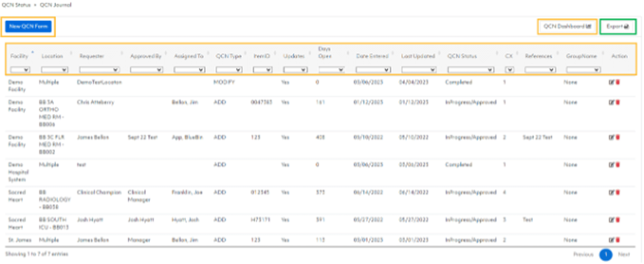Open the Days Open filter dropdown
Image resolution: width=644 pixels, height=264 pixels.
pyautogui.click(x=332, y=69)
